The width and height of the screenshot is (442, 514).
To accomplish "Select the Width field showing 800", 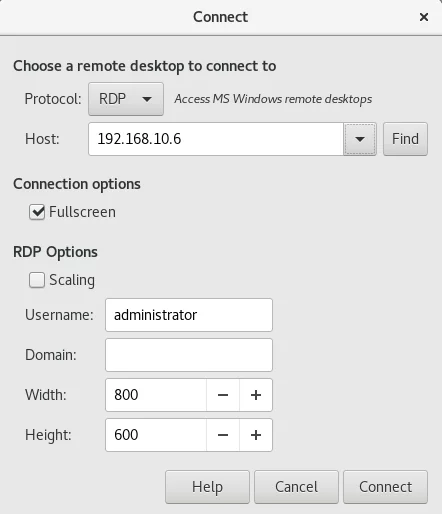I will tap(156, 395).
